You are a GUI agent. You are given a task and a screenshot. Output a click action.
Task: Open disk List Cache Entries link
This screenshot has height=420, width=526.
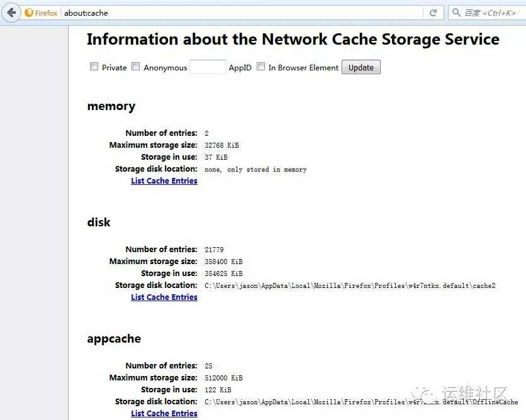tap(164, 297)
